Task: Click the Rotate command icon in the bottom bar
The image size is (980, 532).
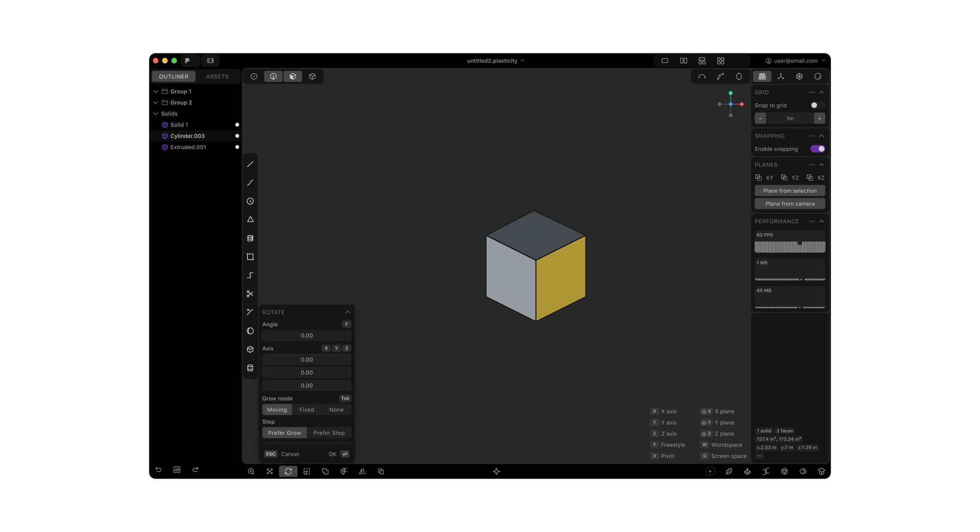Action: point(288,471)
